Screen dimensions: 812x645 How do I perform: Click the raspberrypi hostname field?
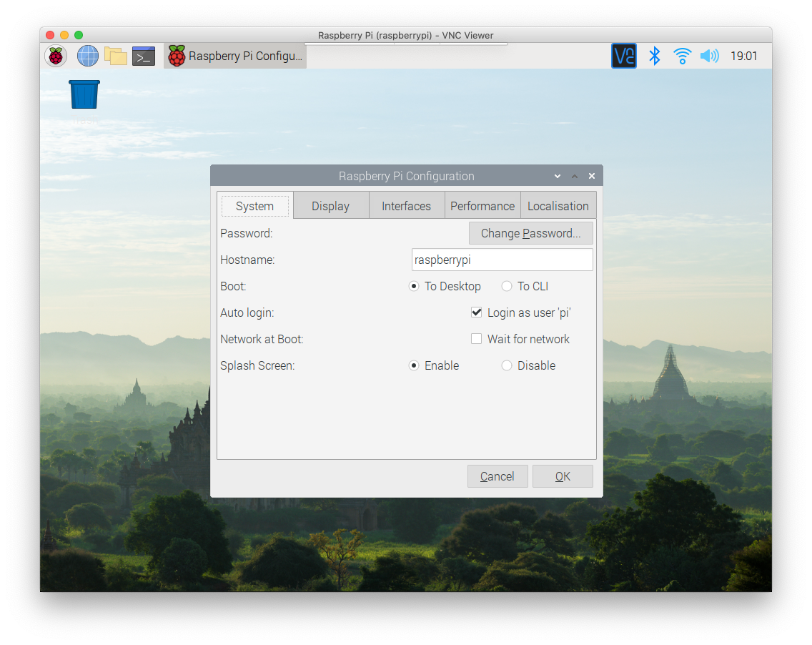(502, 260)
